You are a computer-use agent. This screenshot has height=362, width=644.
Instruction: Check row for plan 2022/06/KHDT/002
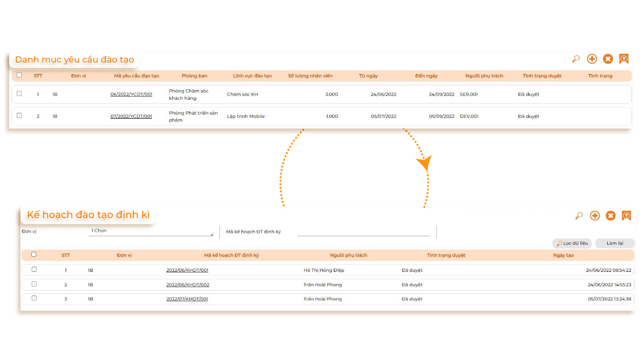point(34,284)
